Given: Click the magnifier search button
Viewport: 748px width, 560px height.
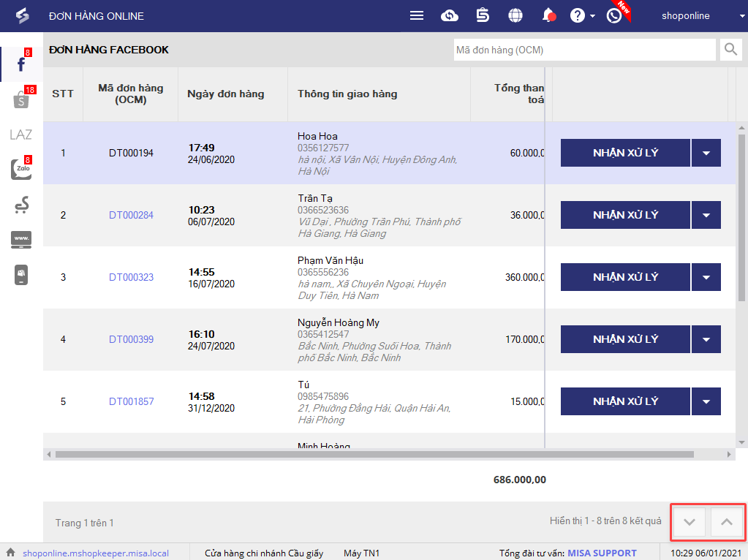Looking at the screenshot, I should click(730, 50).
